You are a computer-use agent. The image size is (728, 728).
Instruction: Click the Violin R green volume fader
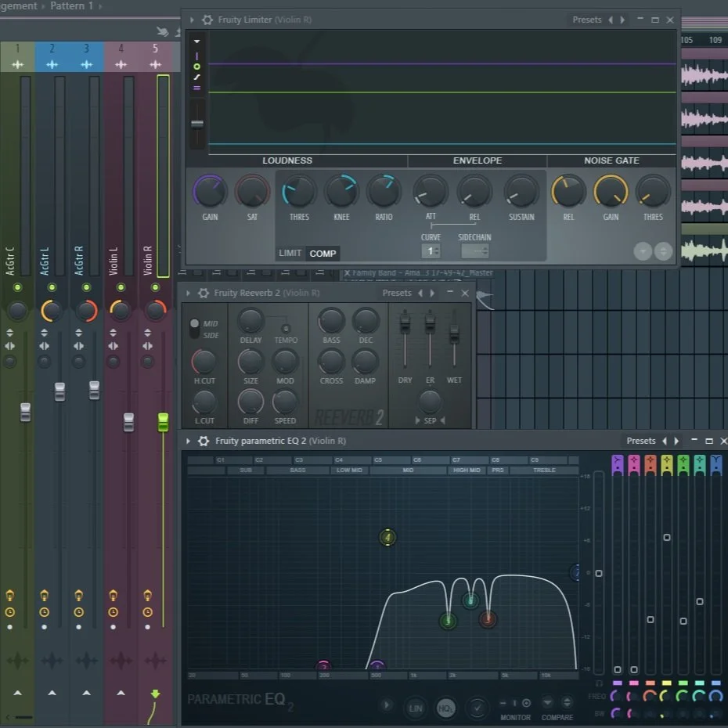click(x=163, y=422)
